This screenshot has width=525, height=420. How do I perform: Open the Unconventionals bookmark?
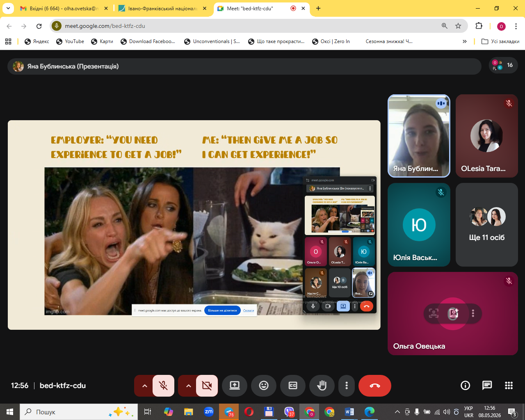(x=212, y=41)
